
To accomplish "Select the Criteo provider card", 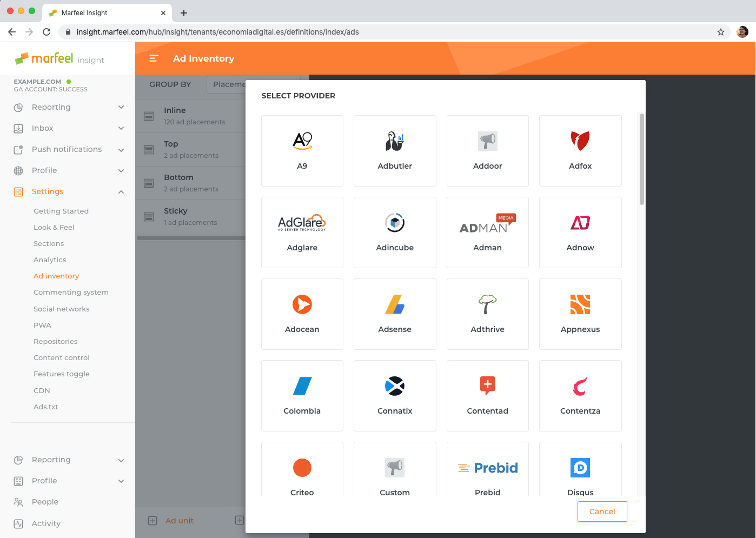I will click(302, 469).
